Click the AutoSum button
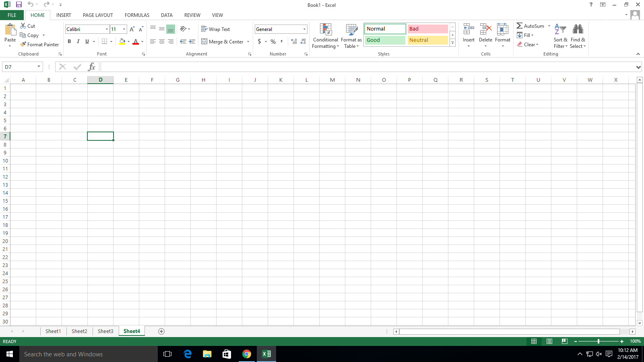 coord(530,26)
